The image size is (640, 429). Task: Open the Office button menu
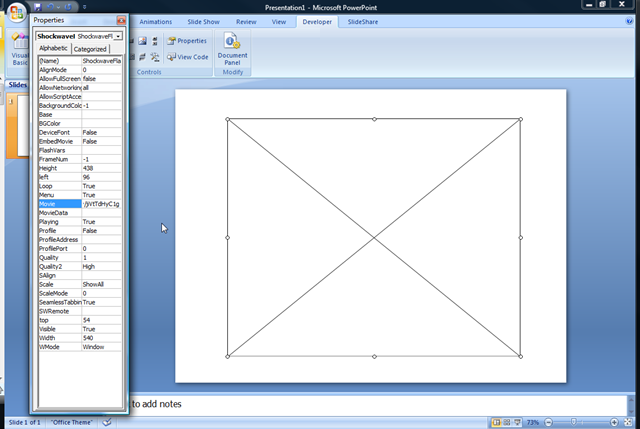coord(16,11)
